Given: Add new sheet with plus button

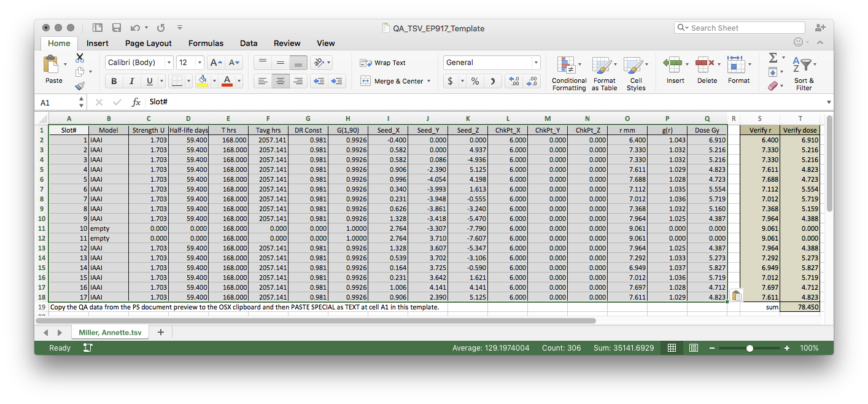Looking at the screenshot, I should pos(161,332).
